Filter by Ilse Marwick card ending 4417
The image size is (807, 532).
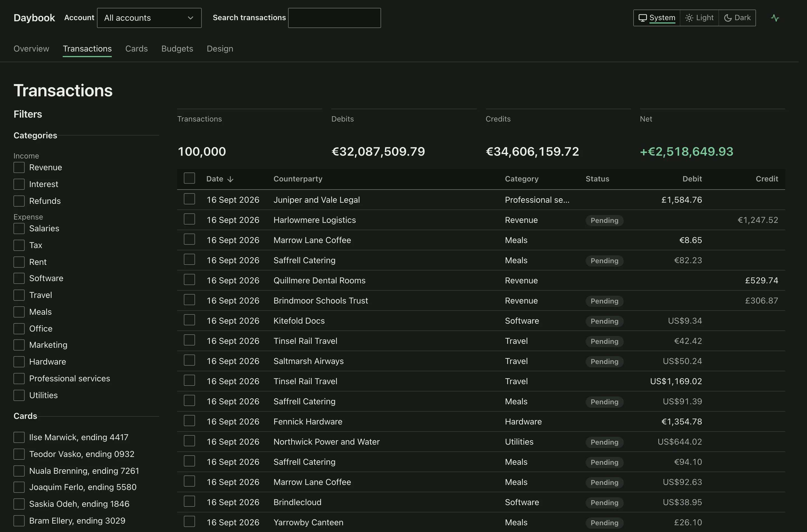tap(19, 437)
